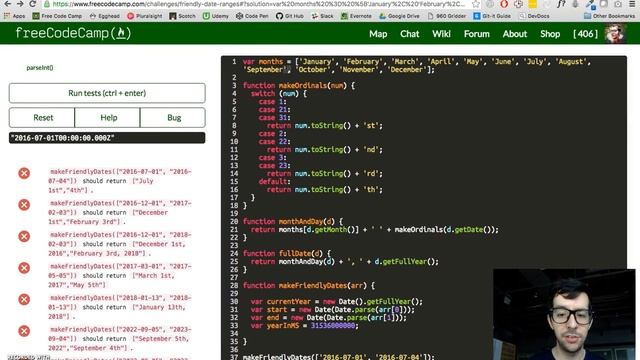Click the output console showing 2016-07-01T00:00:00.000Z
The width and height of the screenshot is (640, 360).
(x=107, y=138)
